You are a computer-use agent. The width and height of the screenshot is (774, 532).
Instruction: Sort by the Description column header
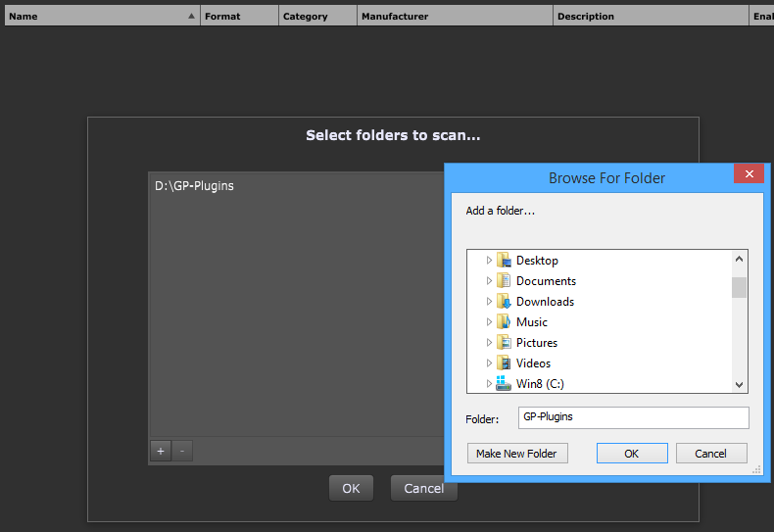click(651, 16)
